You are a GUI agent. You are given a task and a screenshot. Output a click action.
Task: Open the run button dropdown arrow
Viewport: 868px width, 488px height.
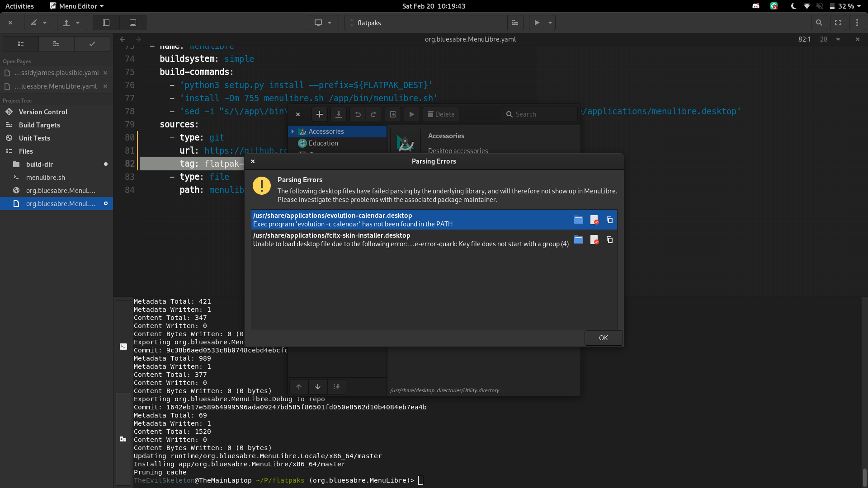pyautogui.click(x=550, y=22)
